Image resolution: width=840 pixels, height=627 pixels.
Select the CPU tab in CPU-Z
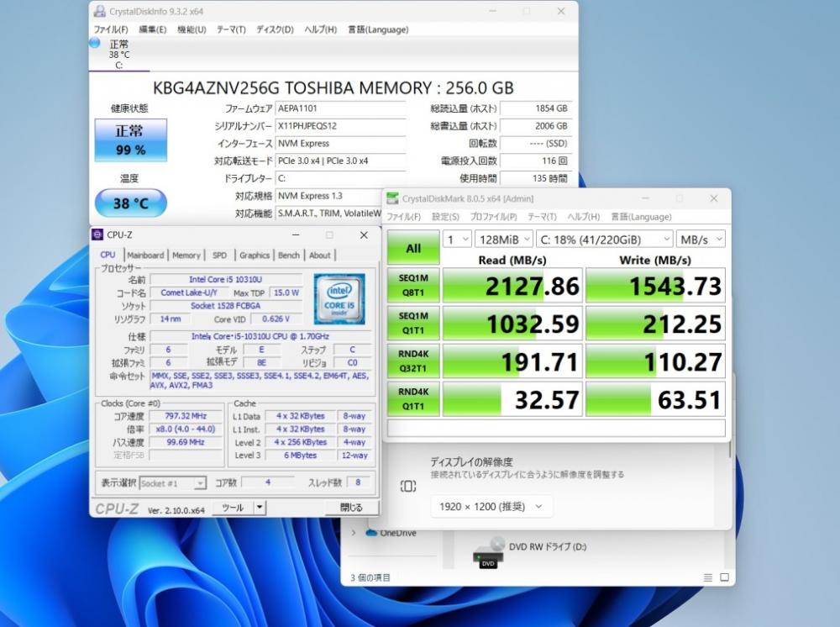coord(108,255)
